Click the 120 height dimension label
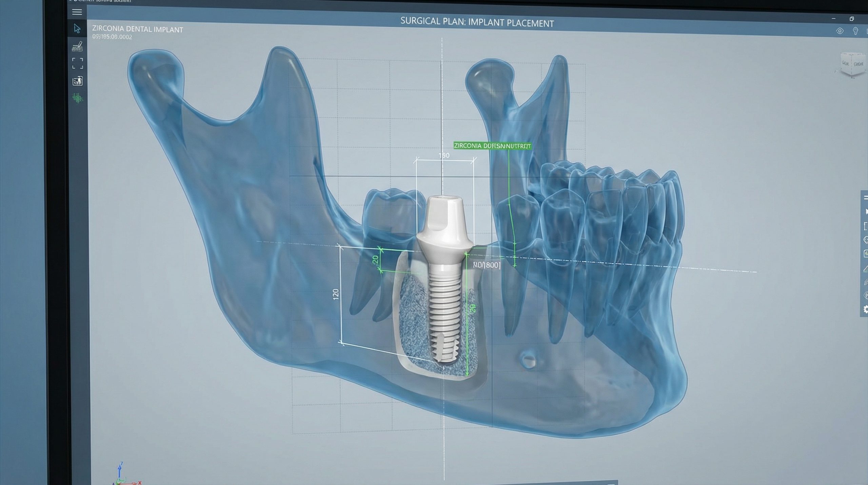Viewport: 868px width, 485px height. tap(336, 294)
